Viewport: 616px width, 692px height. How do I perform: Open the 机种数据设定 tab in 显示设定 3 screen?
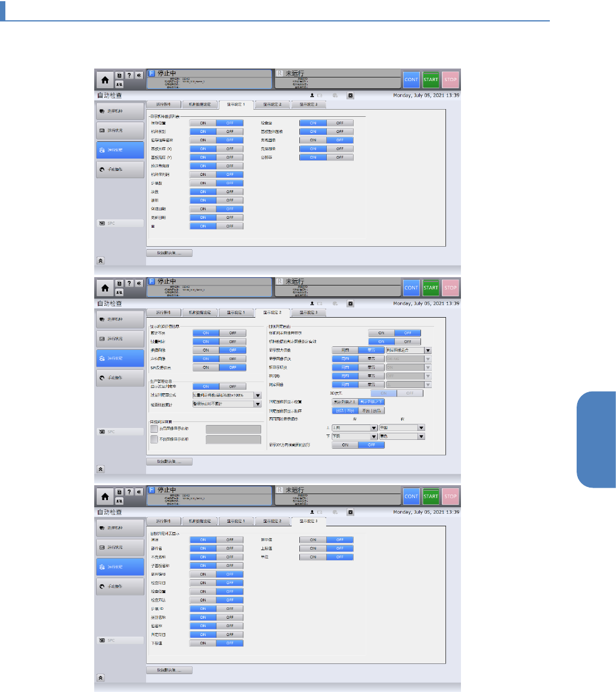click(x=200, y=521)
